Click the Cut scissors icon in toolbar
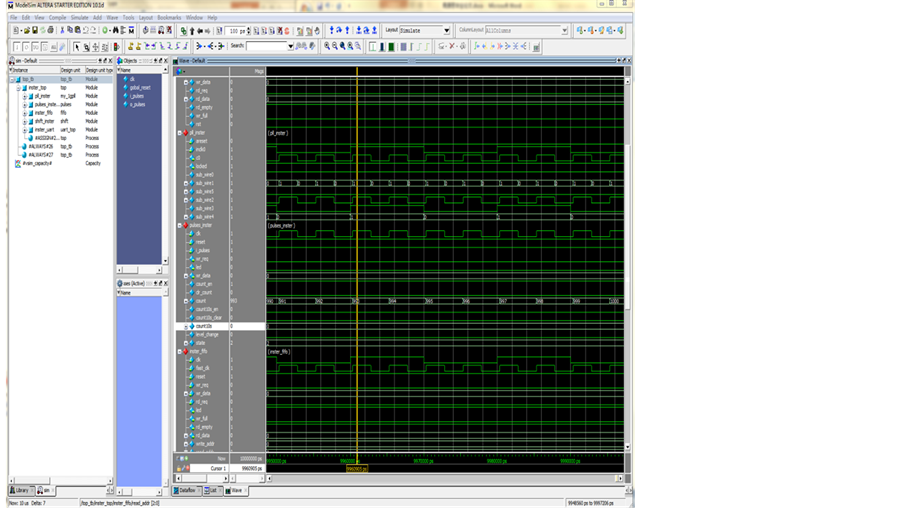The image size is (903, 508). [x=63, y=31]
